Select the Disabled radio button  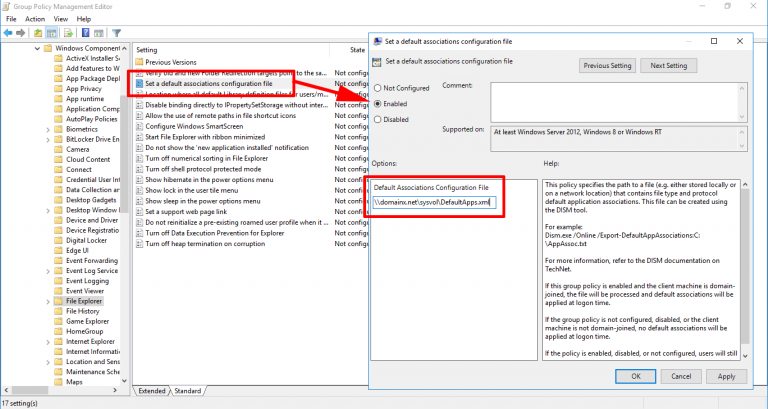point(378,120)
